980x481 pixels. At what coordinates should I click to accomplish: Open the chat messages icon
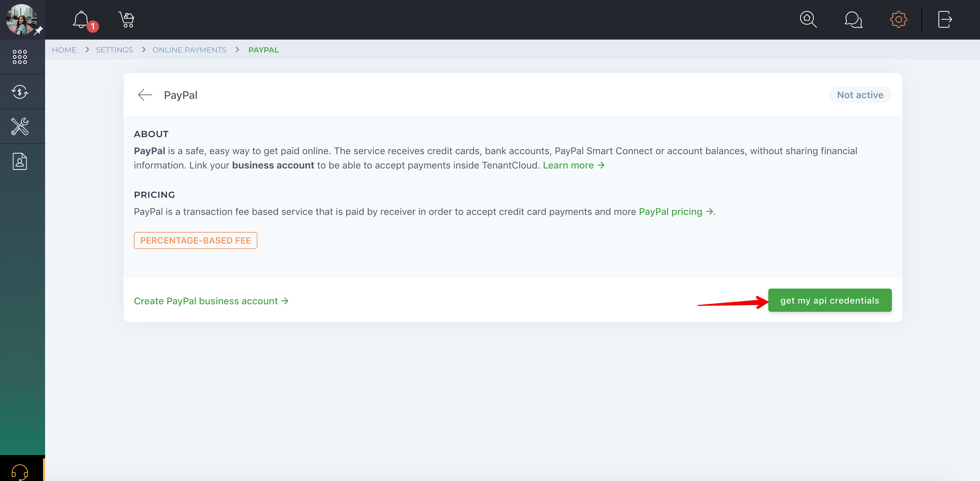click(x=853, y=19)
